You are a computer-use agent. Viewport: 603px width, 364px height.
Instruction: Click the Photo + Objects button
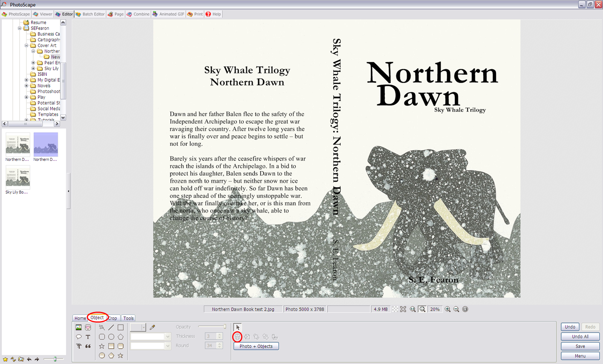pyautogui.click(x=256, y=346)
